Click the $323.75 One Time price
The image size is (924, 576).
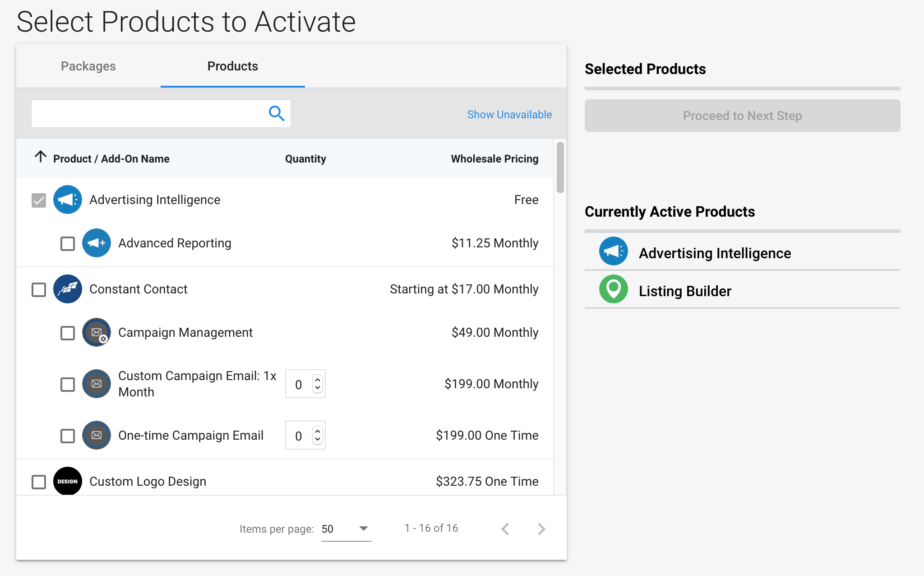click(x=487, y=481)
